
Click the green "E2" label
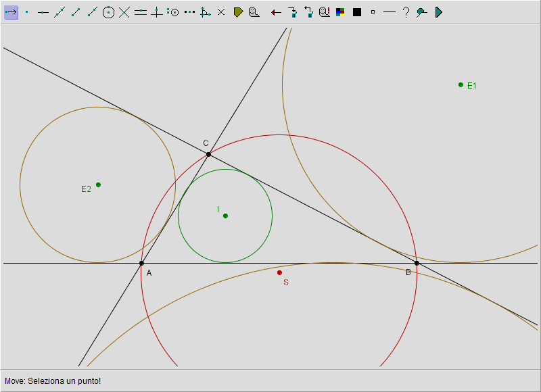(x=87, y=189)
